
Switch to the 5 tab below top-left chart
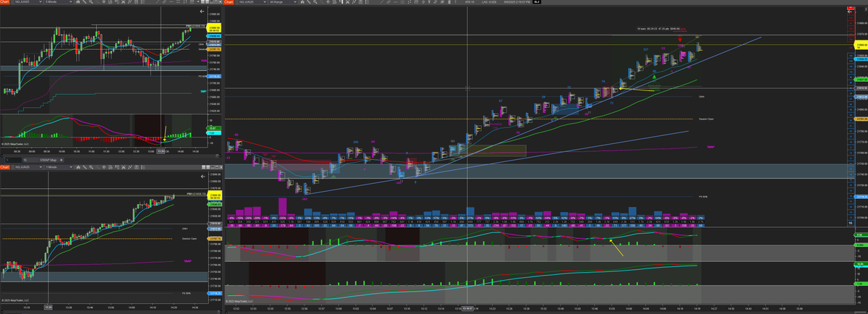tap(13, 160)
